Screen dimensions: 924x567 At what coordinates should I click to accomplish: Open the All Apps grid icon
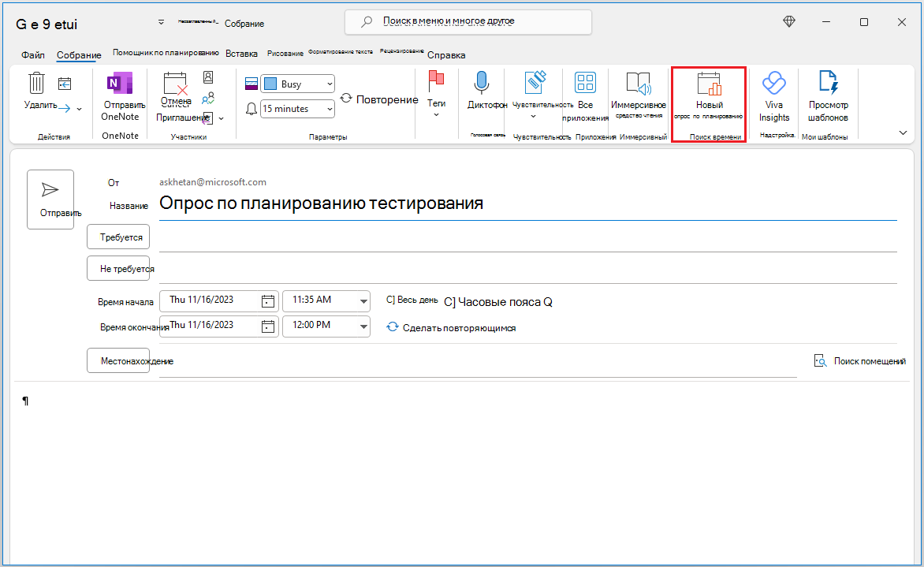(585, 83)
